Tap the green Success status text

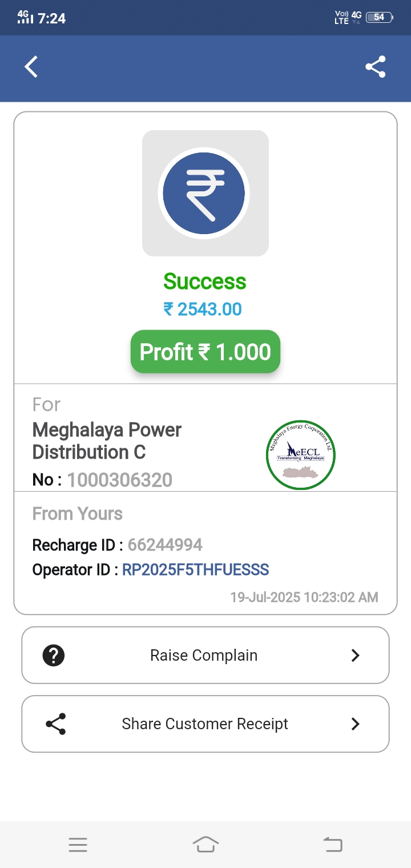point(204,282)
